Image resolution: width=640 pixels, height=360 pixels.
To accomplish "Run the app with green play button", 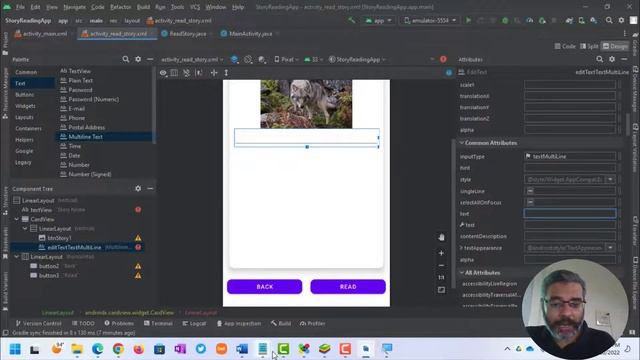I will (x=468, y=20).
